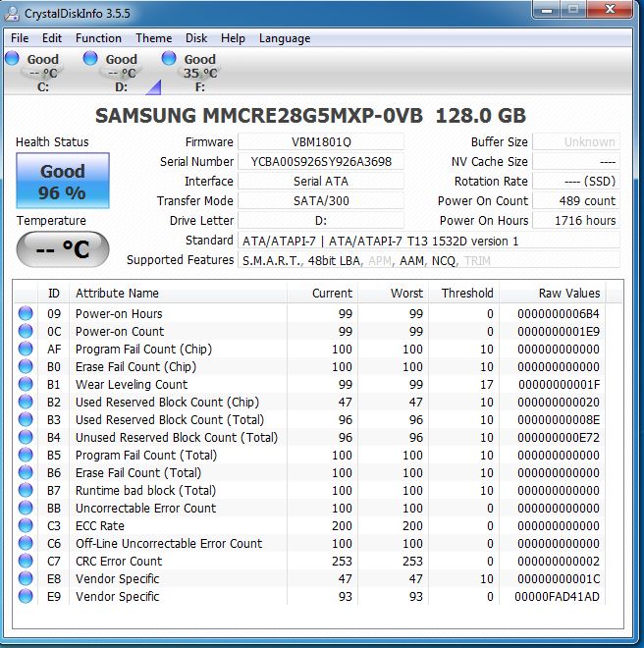
Task: Click status orb for Program Fail Count (Chip)
Action: [26, 349]
